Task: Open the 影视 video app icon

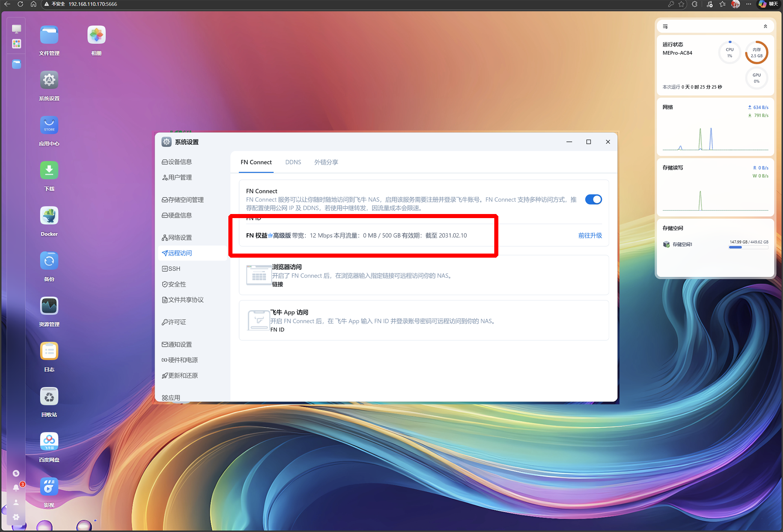Action: pos(49,487)
